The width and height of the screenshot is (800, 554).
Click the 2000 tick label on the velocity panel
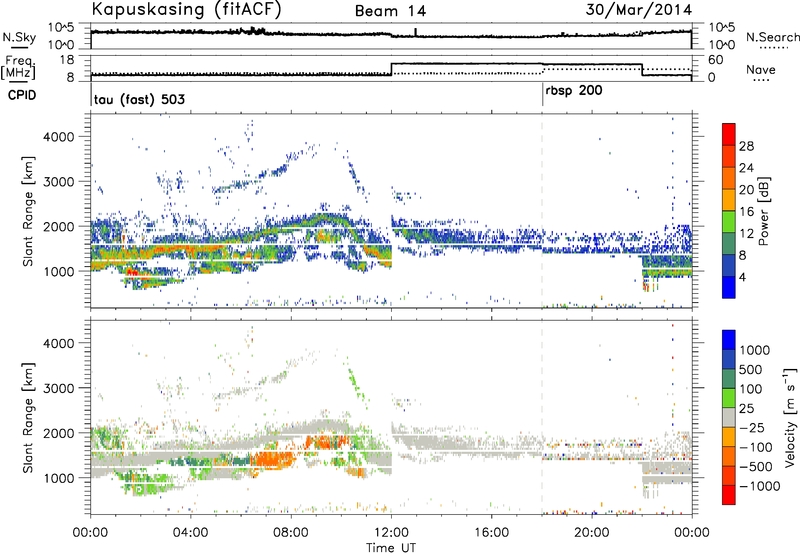point(58,433)
